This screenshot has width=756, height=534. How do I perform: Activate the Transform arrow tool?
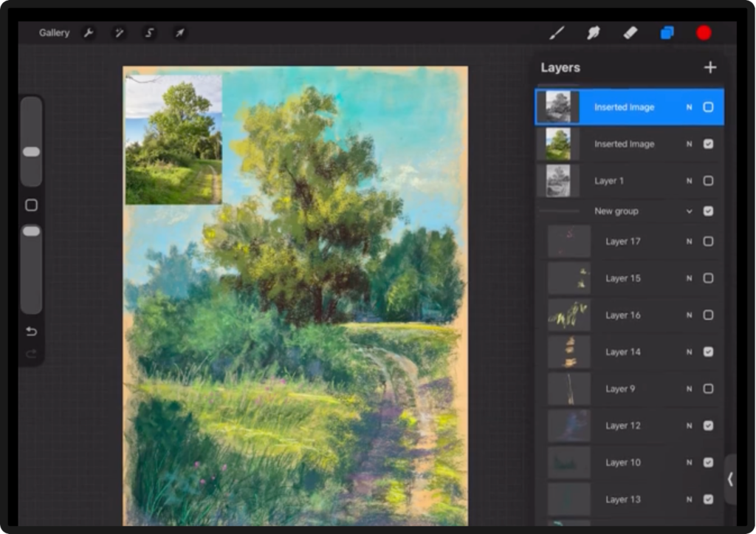point(180,33)
